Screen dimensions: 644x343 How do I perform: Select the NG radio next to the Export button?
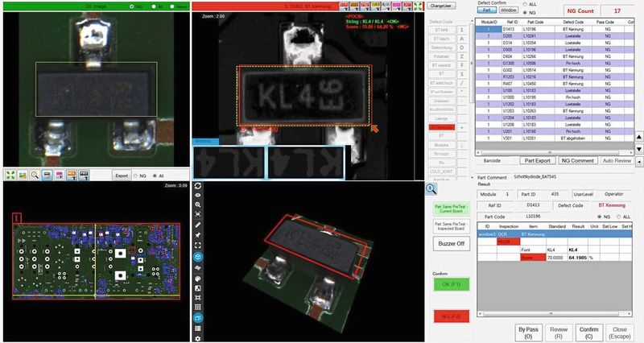coord(136,176)
